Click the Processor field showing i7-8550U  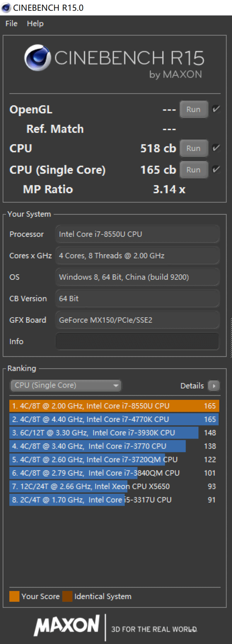(137, 234)
